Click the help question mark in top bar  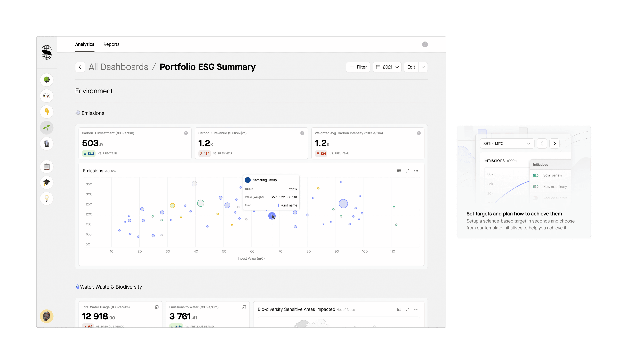tap(425, 44)
